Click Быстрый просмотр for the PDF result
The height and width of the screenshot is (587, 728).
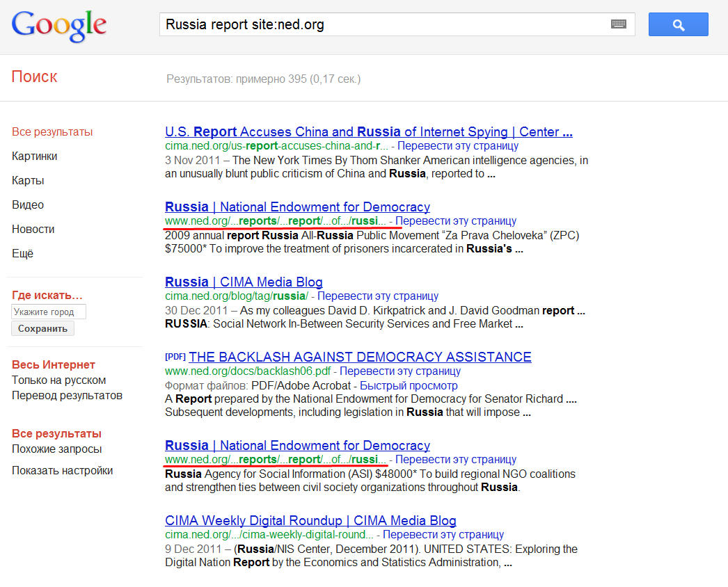point(409,385)
